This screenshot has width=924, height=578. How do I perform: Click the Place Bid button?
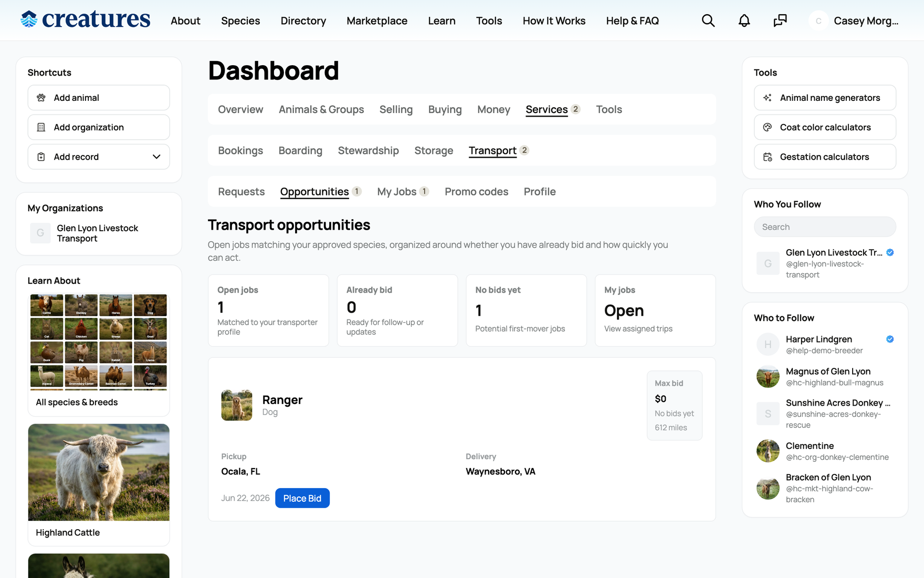click(x=302, y=498)
